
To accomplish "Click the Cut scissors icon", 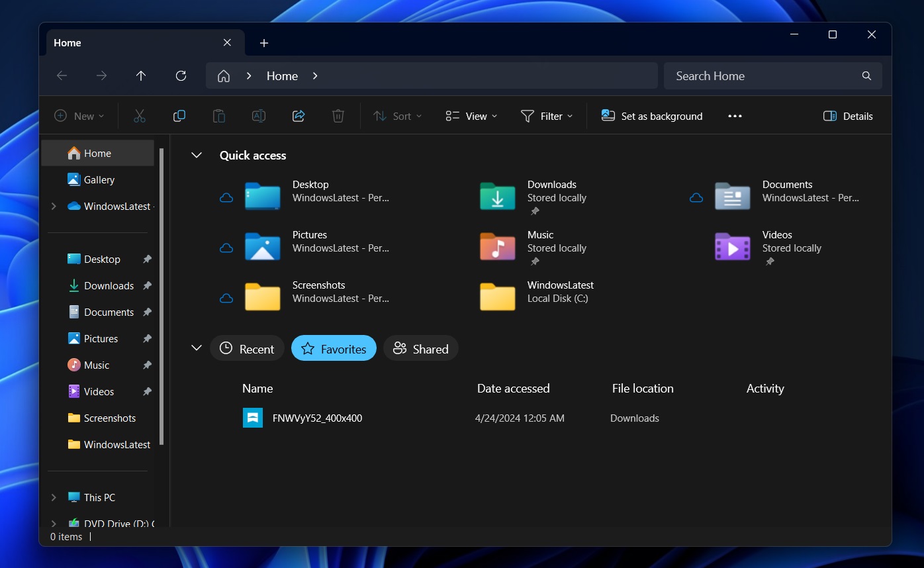I will [x=140, y=116].
